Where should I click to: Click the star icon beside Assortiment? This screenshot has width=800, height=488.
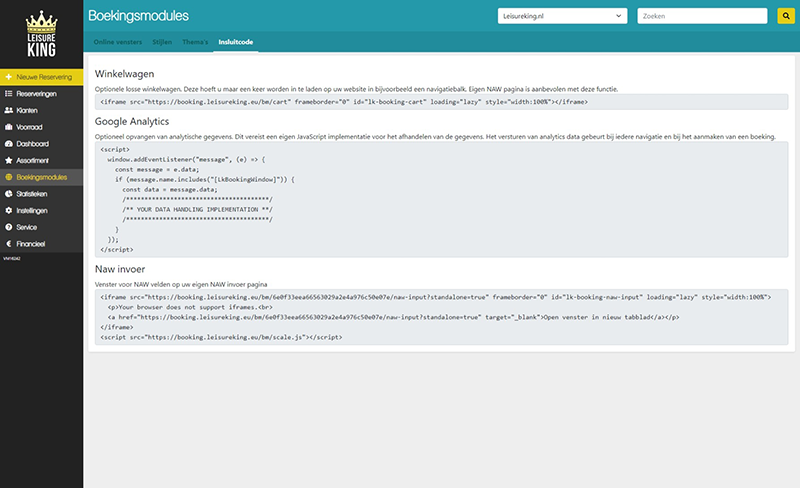(x=9, y=160)
